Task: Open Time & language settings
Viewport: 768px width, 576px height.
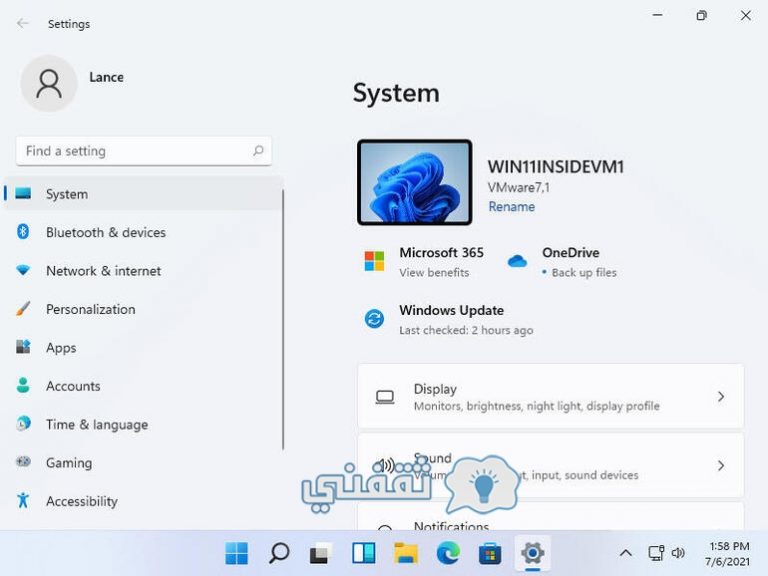Action: (143, 424)
